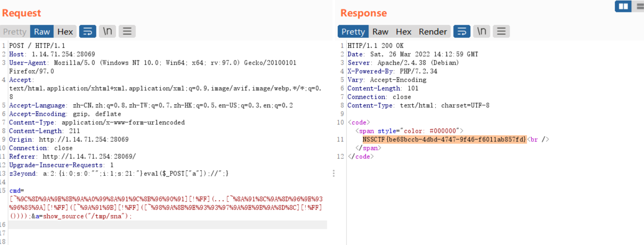Select side-by-side split layout icon
Viewport: 644px width, 245px height.
[623, 6]
